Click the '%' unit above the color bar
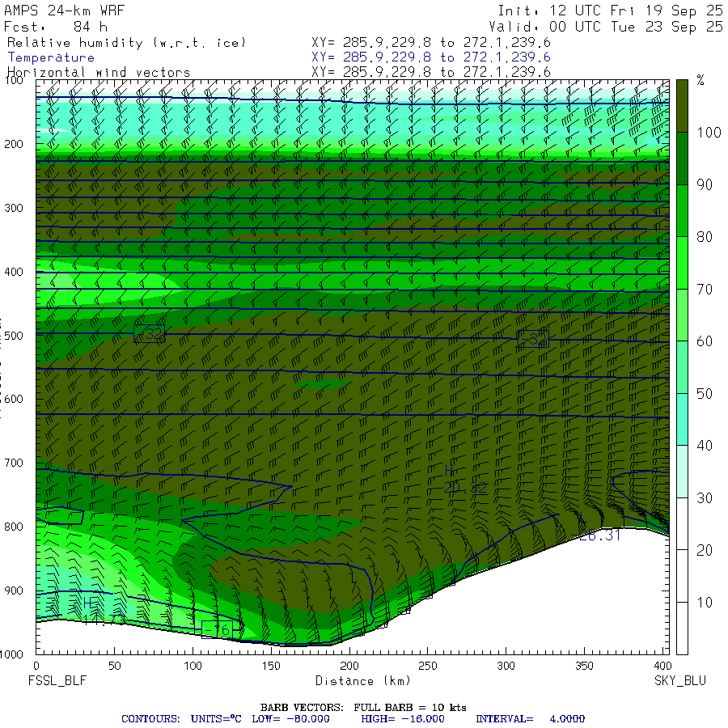Viewport: 728px width, 728px height. coord(700,80)
